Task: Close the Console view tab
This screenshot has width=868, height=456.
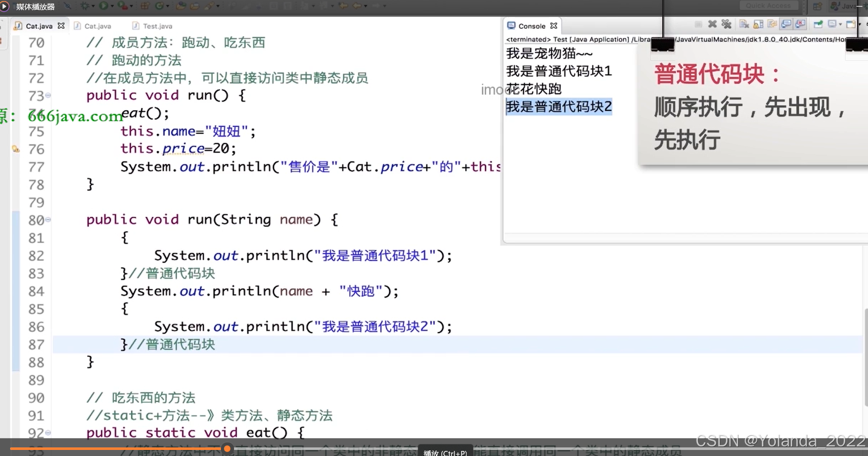Action: (x=554, y=26)
